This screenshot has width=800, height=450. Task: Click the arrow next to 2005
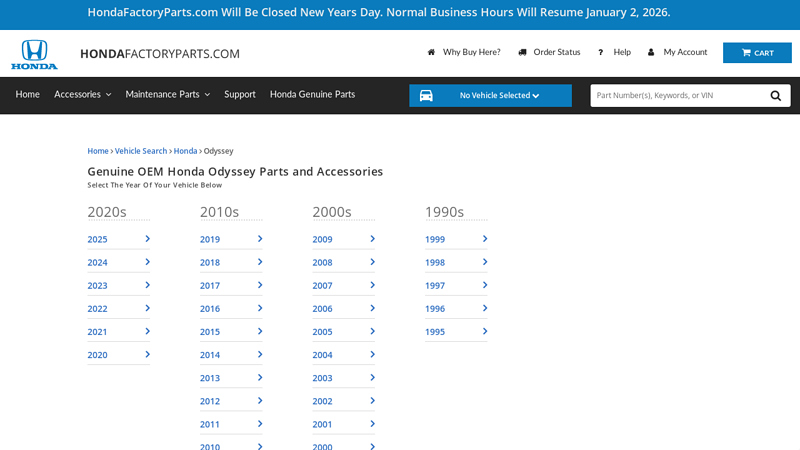coord(372,331)
